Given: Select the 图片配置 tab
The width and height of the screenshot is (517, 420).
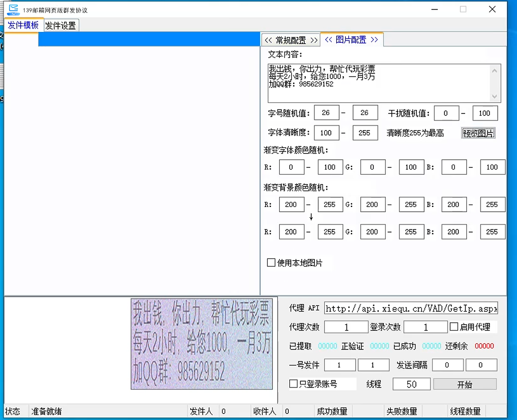Looking at the screenshot, I should click(x=351, y=40).
